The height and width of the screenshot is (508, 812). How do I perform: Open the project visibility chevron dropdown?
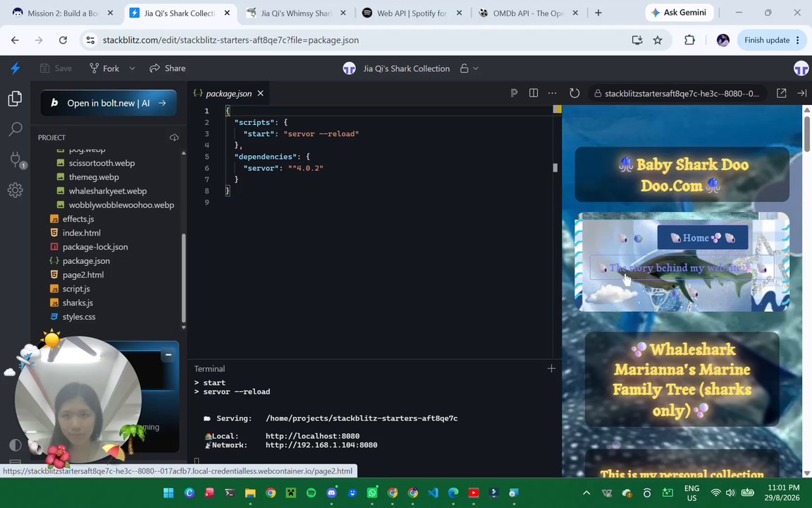pyautogui.click(x=476, y=68)
